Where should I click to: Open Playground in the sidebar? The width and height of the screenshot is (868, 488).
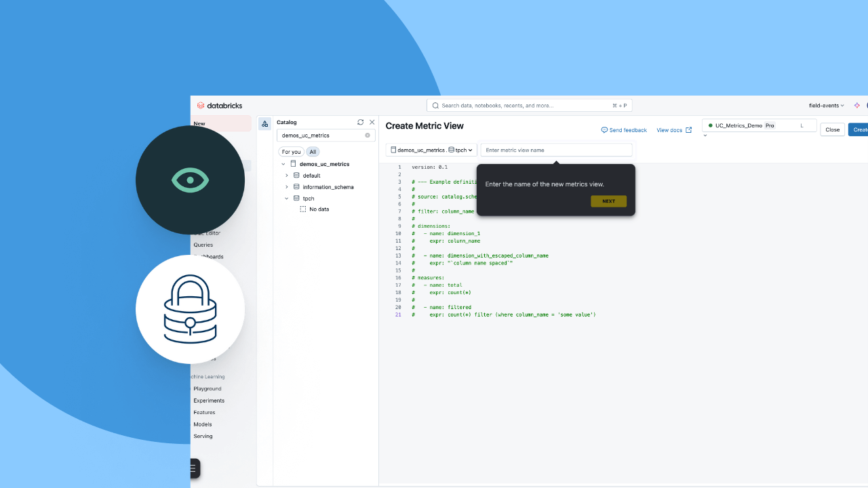coord(208,388)
